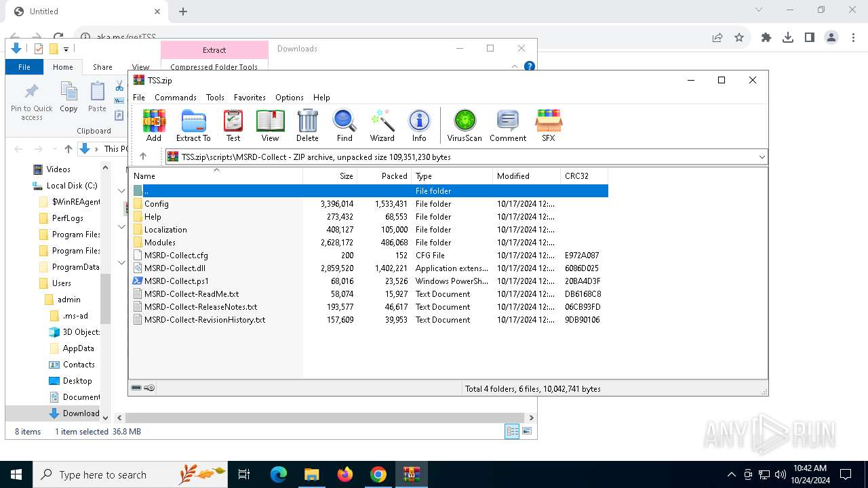Open the Favorites menu
868x488 pixels.
click(250, 97)
